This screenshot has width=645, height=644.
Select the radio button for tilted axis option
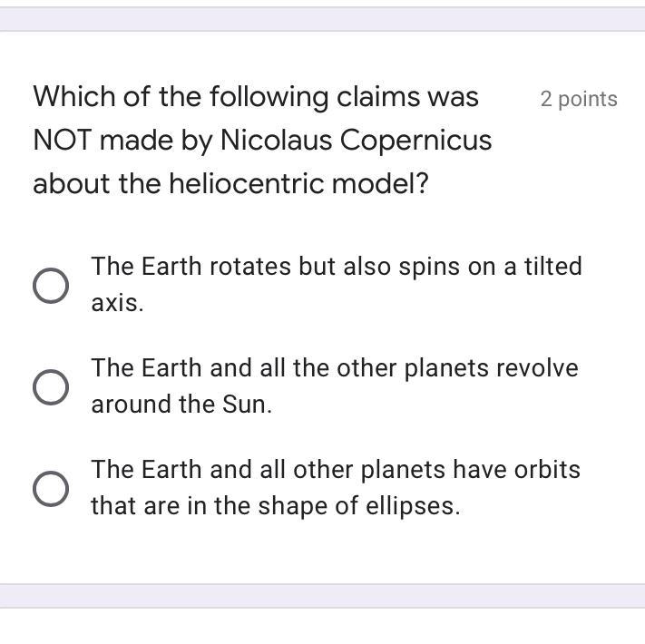pos(51,285)
